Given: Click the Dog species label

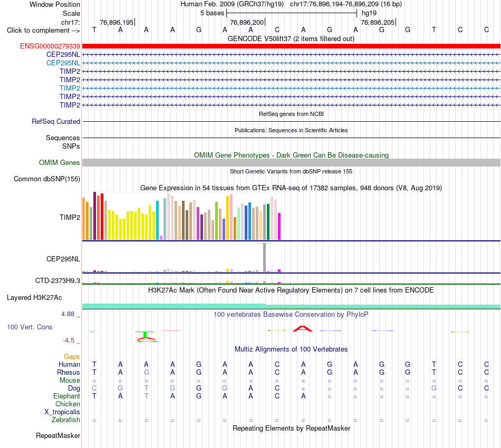Looking at the screenshot, I should click(74, 388).
